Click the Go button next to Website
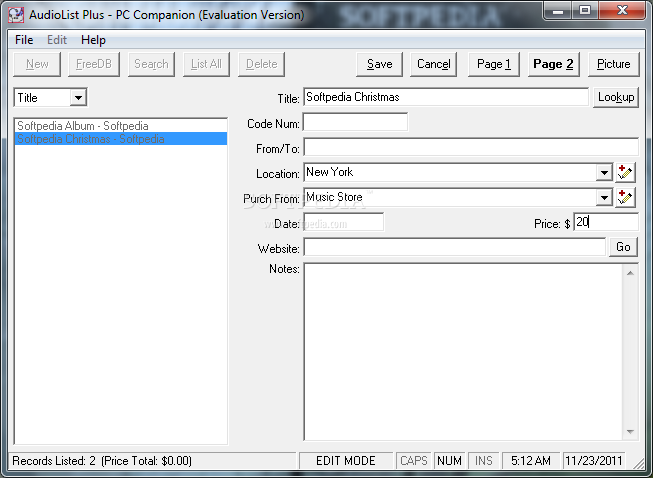This screenshot has width=653, height=478. [x=623, y=247]
